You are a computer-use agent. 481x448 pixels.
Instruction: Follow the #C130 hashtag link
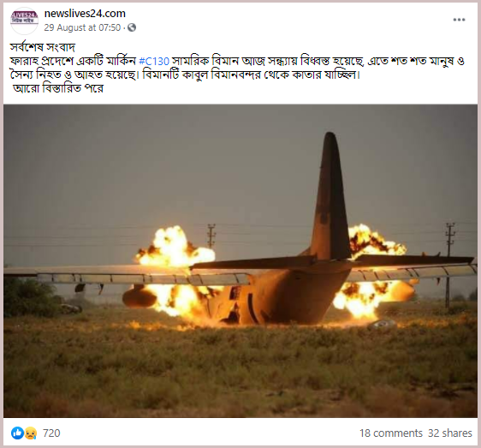coord(154,61)
